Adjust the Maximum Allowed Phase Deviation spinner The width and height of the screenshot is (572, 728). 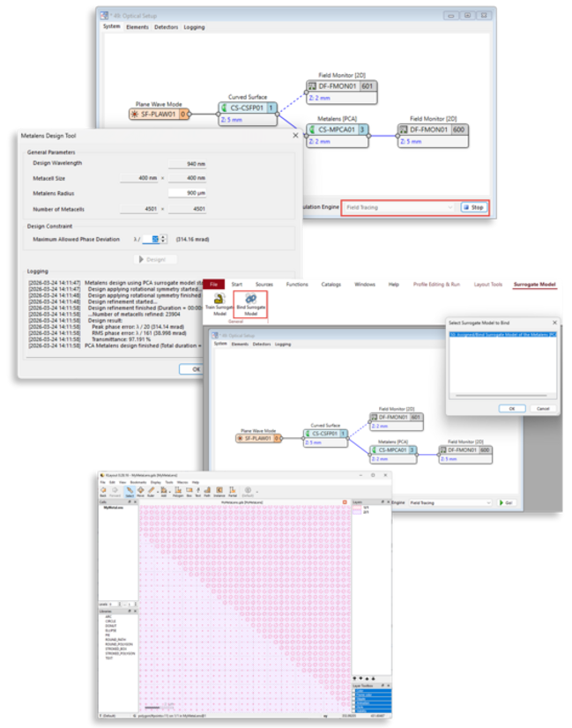(164, 239)
